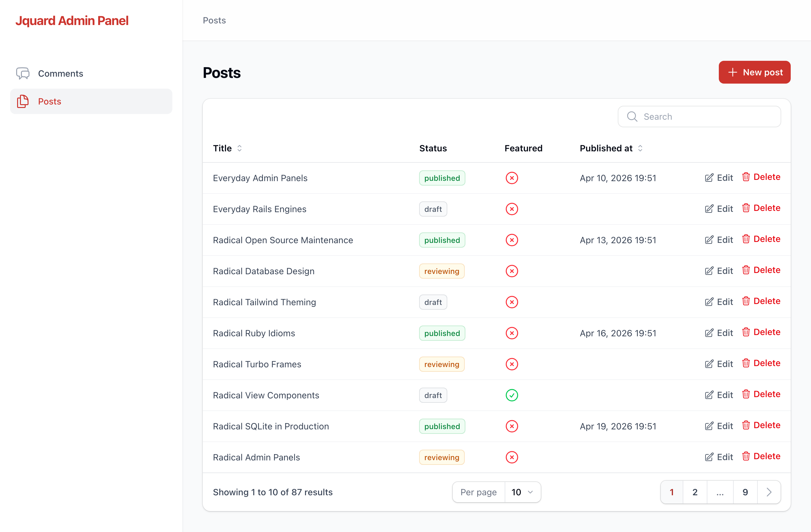Viewport: 811px width, 532px height.
Task: Click featured X icon for Radical Admin Panels
Action: 512,457
